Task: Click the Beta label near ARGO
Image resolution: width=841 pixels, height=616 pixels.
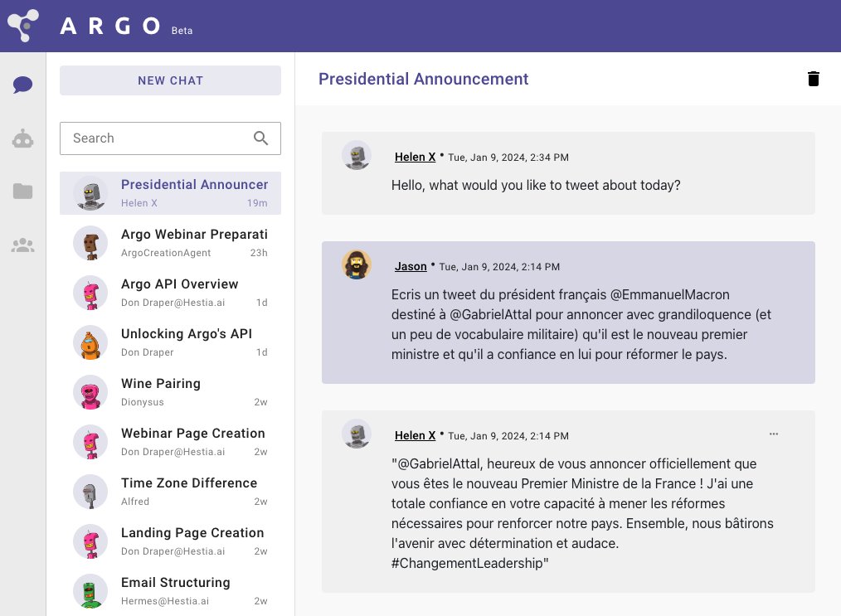Action: [x=182, y=31]
